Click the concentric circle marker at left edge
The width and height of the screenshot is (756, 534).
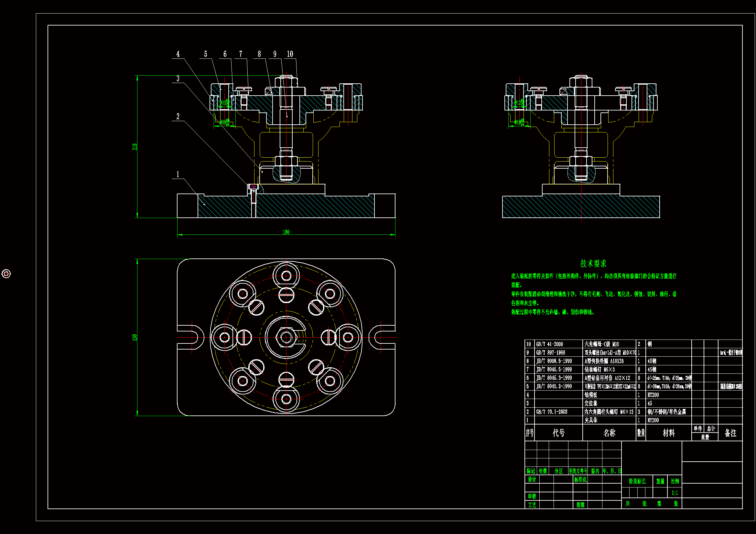point(6,274)
